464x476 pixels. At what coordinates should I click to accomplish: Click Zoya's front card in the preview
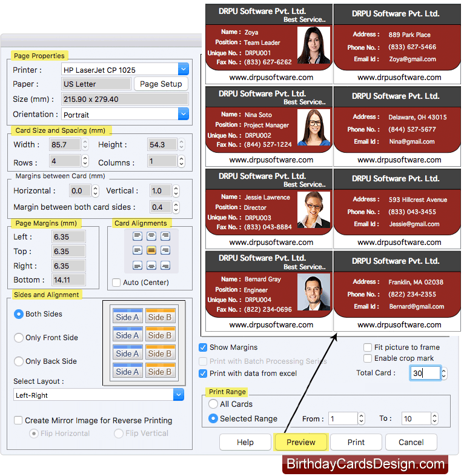[269, 44]
